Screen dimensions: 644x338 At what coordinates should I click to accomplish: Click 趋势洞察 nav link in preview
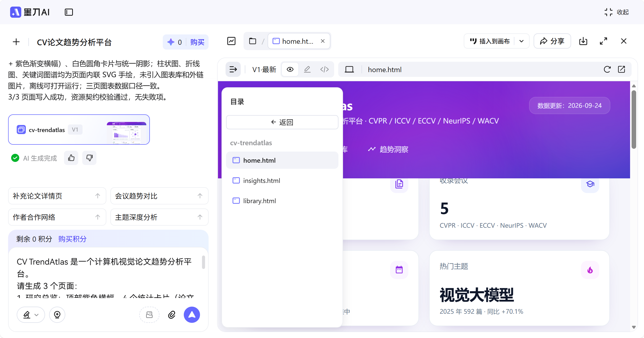(x=388, y=149)
